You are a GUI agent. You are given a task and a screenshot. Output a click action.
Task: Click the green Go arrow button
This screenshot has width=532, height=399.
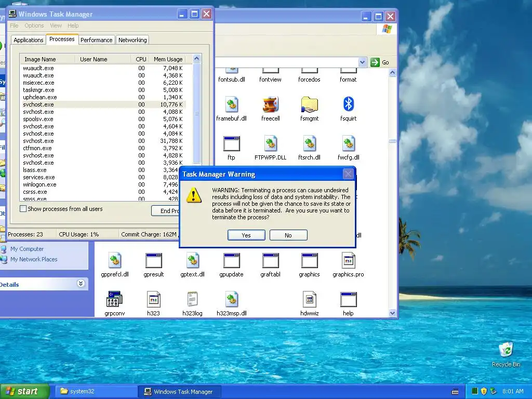coord(375,62)
